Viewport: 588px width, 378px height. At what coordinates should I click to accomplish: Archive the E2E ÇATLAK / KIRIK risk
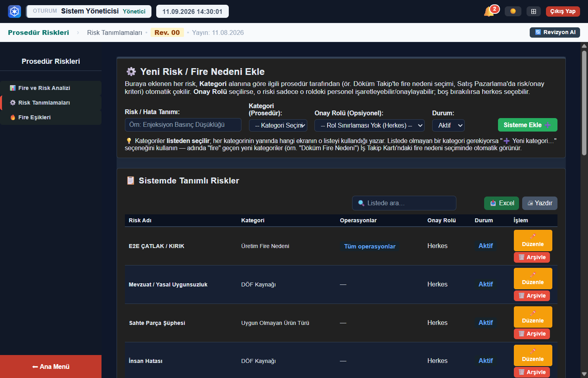[x=532, y=257]
